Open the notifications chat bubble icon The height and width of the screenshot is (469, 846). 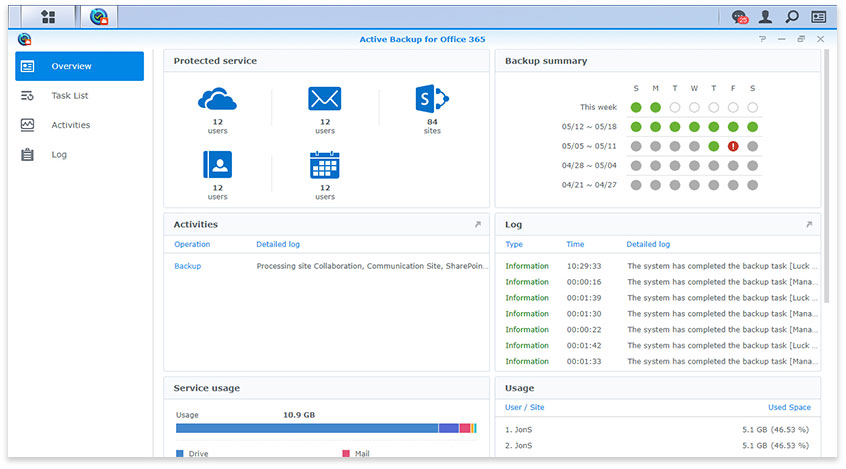click(740, 17)
